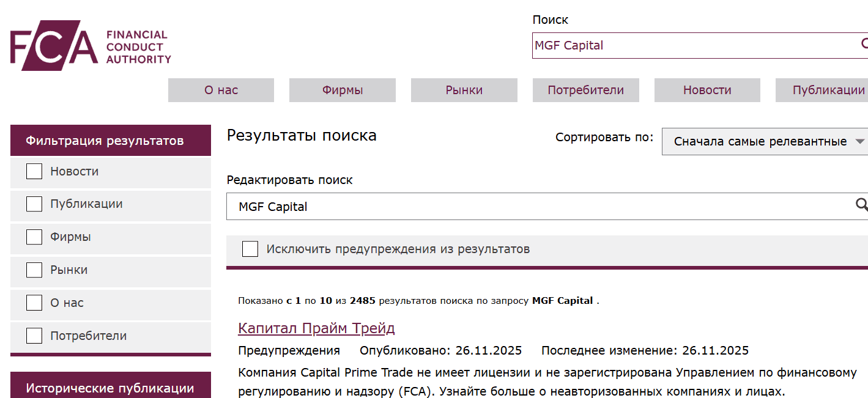Open the Рынки navigation tab
Image resolution: width=868 pixels, height=398 pixels.
pyautogui.click(x=464, y=90)
